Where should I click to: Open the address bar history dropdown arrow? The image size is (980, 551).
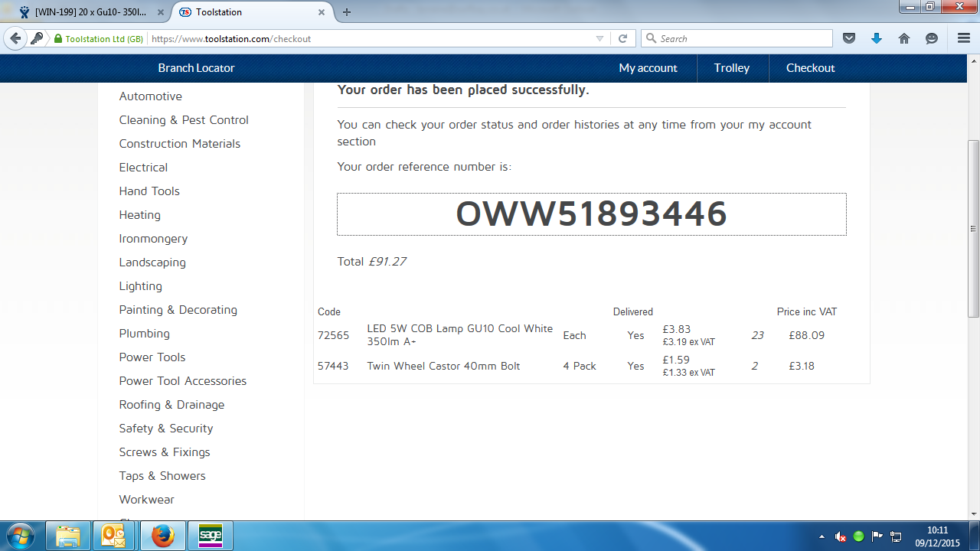click(599, 38)
